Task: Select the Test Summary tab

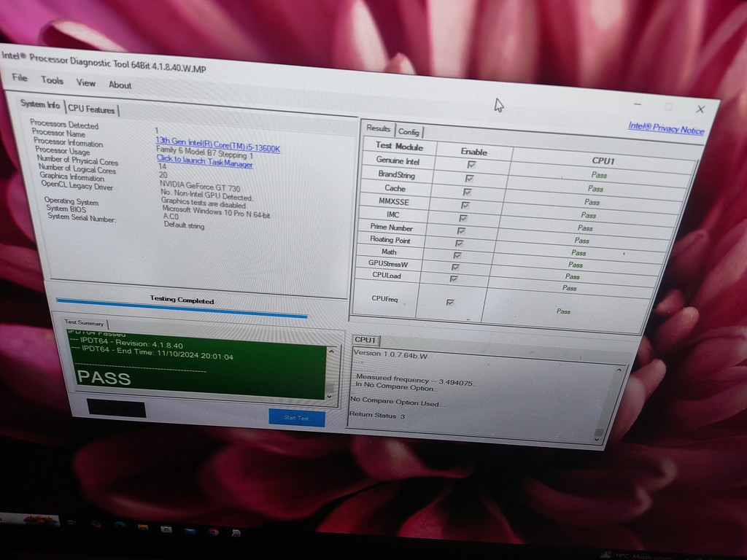Action: (x=84, y=322)
